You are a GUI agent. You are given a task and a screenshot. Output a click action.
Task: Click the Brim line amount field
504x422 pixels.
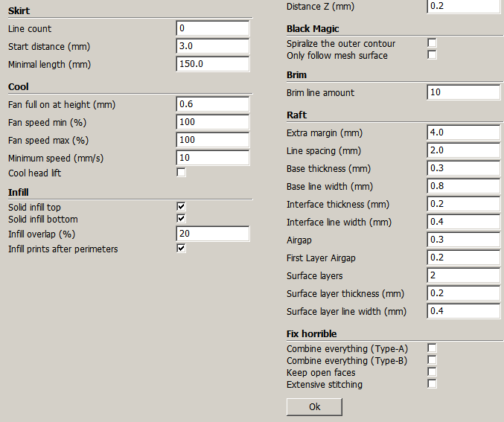point(463,92)
